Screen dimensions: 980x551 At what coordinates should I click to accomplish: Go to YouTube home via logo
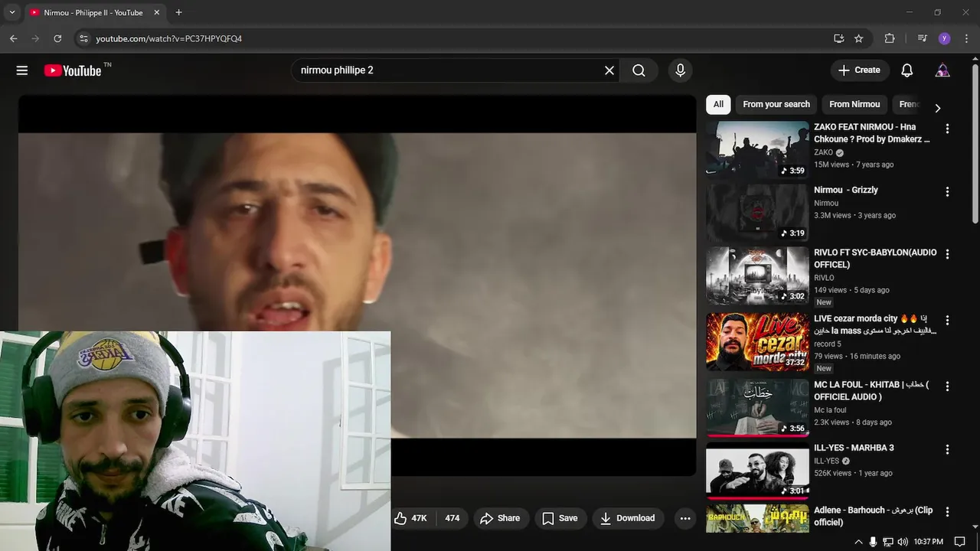[x=71, y=70]
